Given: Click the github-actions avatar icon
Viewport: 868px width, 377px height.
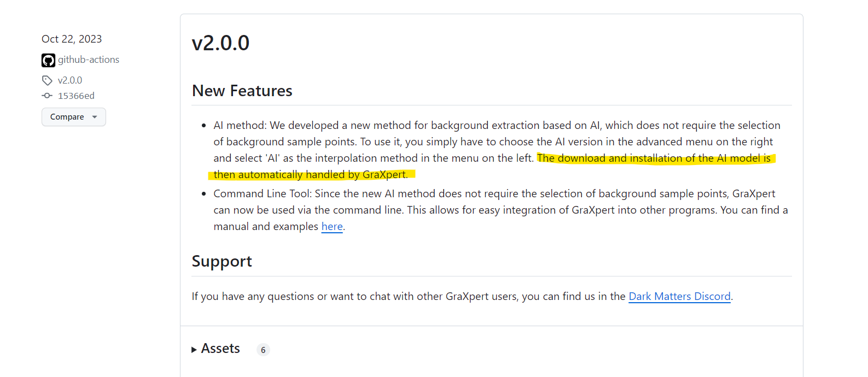Looking at the screenshot, I should tap(48, 60).
